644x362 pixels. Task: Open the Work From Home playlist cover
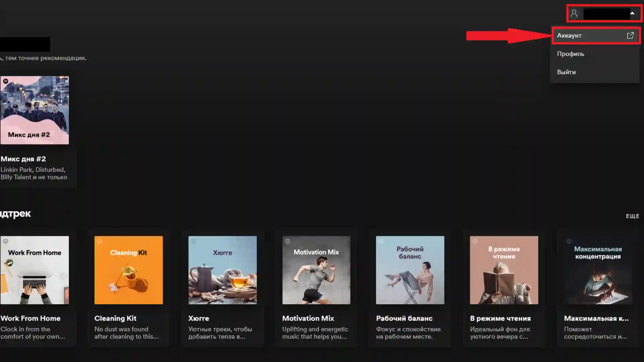click(35, 270)
